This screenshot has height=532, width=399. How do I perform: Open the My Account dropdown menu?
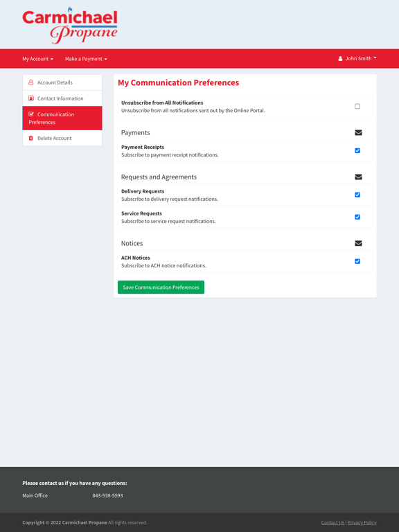[37, 59]
